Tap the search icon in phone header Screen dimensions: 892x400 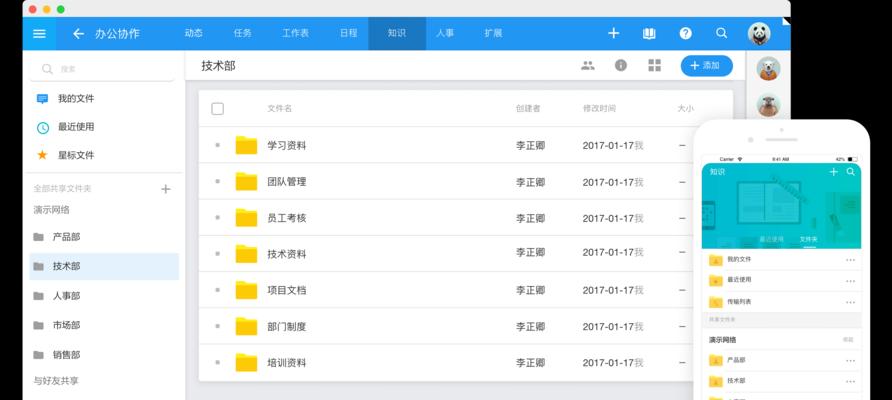[850, 172]
